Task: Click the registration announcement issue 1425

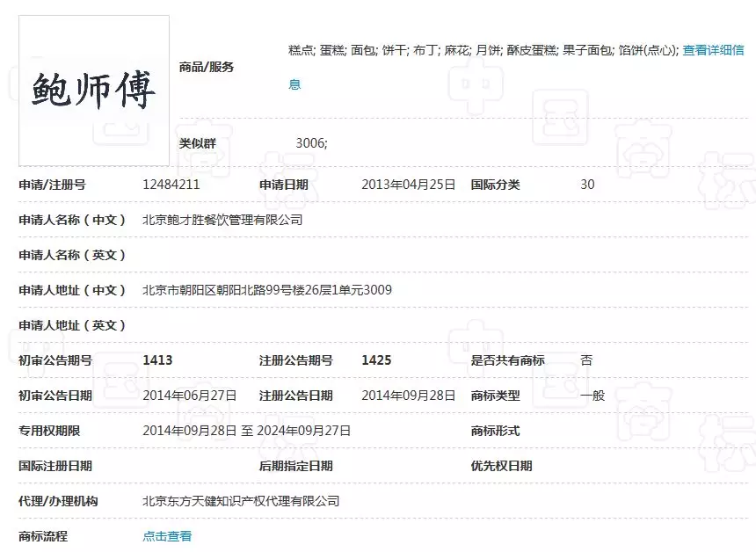Action: click(376, 360)
